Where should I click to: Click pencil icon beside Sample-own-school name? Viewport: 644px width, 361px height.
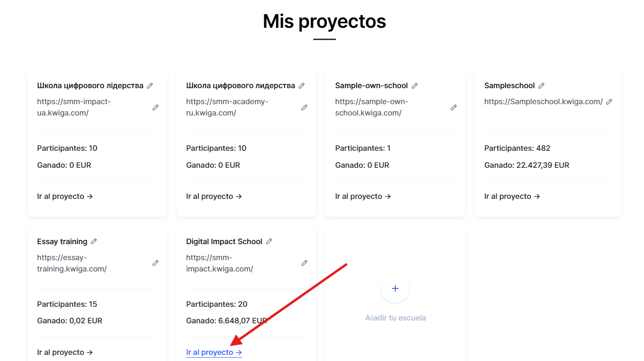pos(415,86)
